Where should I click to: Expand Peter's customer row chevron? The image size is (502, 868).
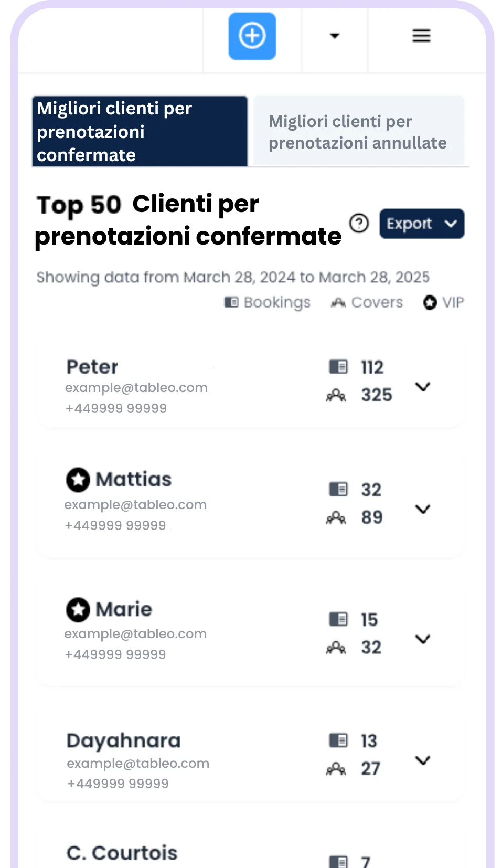pos(423,387)
